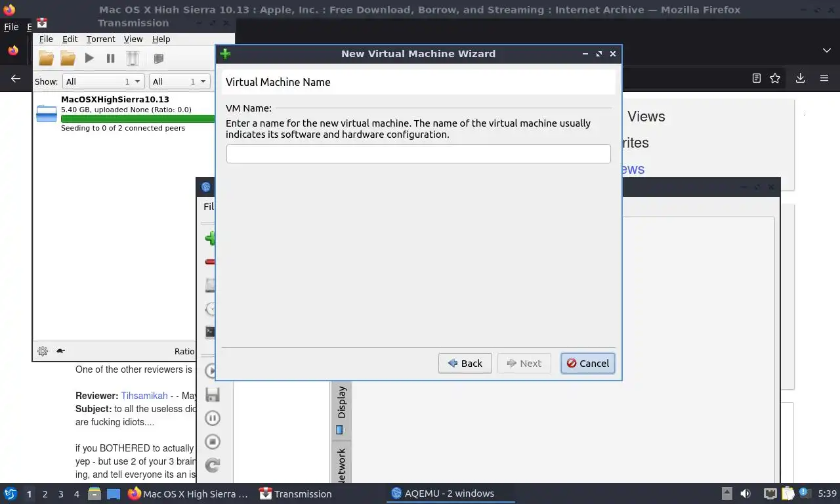Go back in Firefox browser
Image resolution: width=840 pixels, height=504 pixels.
point(15,78)
